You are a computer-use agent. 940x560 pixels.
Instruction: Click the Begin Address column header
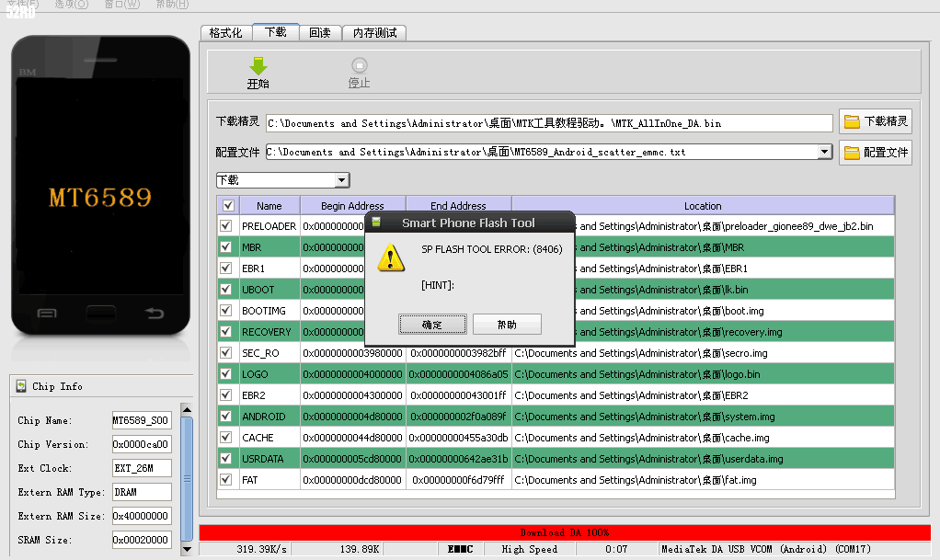352,206
